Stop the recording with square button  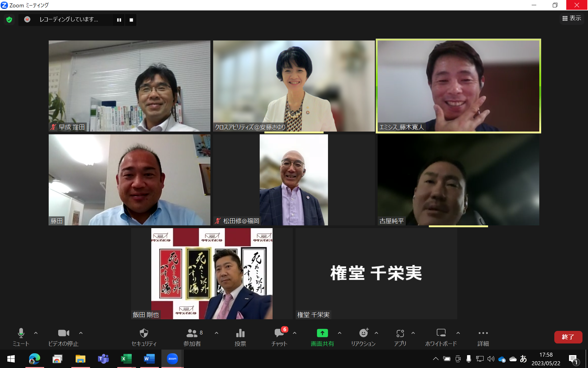click(131, 20)
